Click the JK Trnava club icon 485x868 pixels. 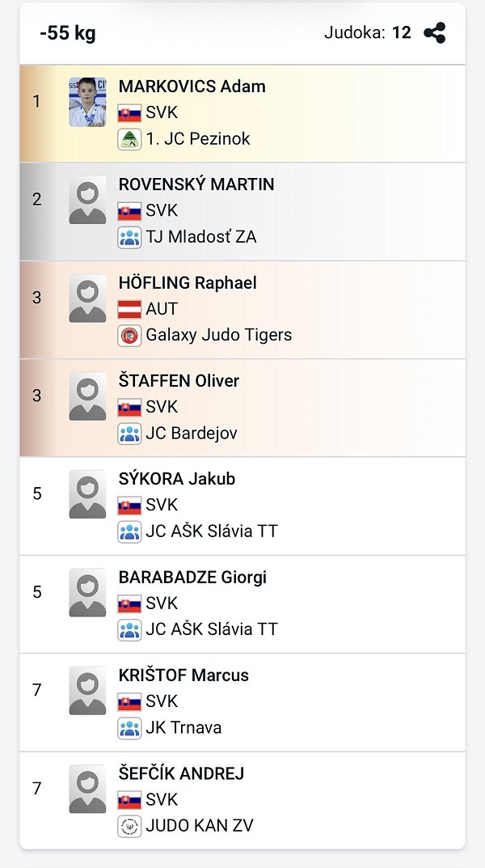point(129,728)
